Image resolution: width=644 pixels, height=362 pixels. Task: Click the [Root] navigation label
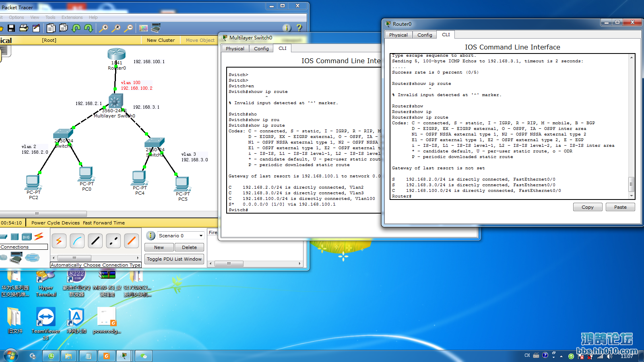click(49, 40)
